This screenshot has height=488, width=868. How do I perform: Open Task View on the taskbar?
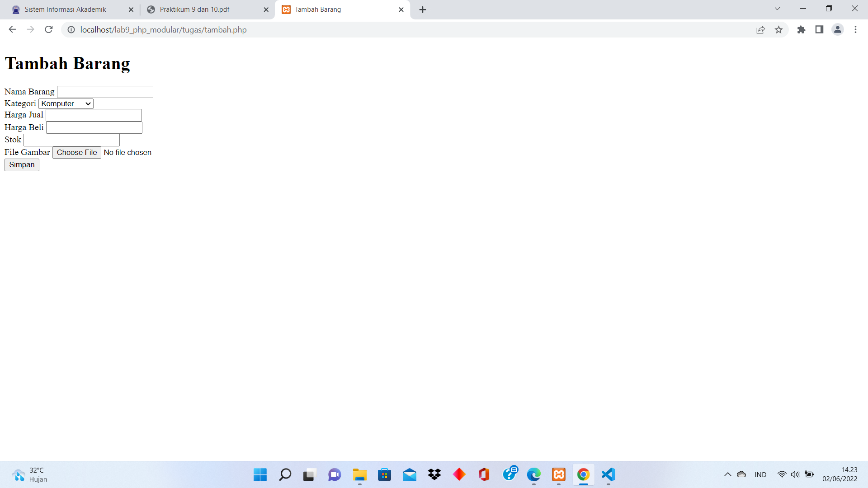(309, 474)
